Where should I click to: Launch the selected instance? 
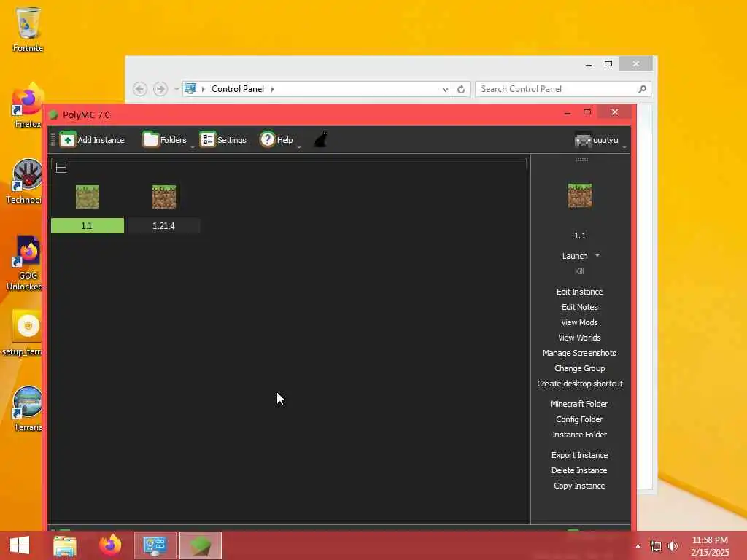[x=575, y=256]
